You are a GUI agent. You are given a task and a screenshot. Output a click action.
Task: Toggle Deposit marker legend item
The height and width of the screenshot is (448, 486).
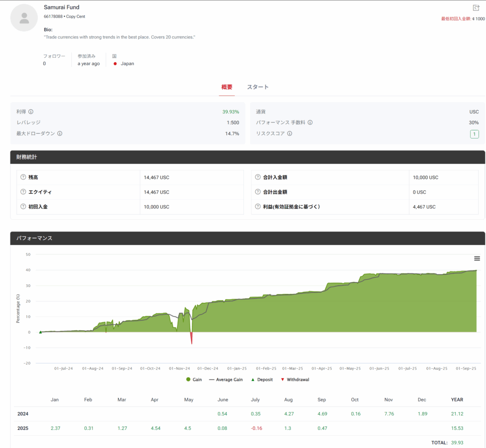(261, 380)
